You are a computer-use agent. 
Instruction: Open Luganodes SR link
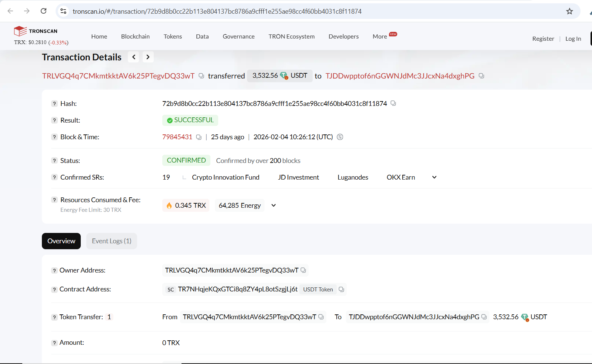pos(353,177)
